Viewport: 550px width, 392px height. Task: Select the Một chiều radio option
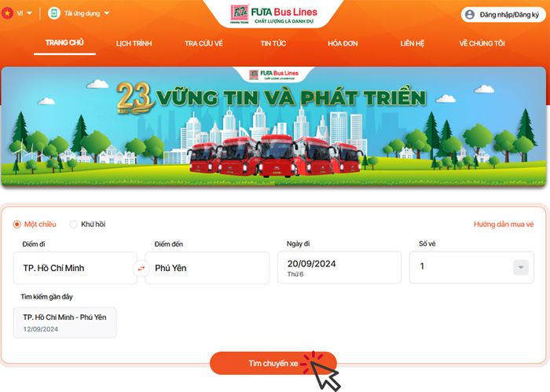16,224
